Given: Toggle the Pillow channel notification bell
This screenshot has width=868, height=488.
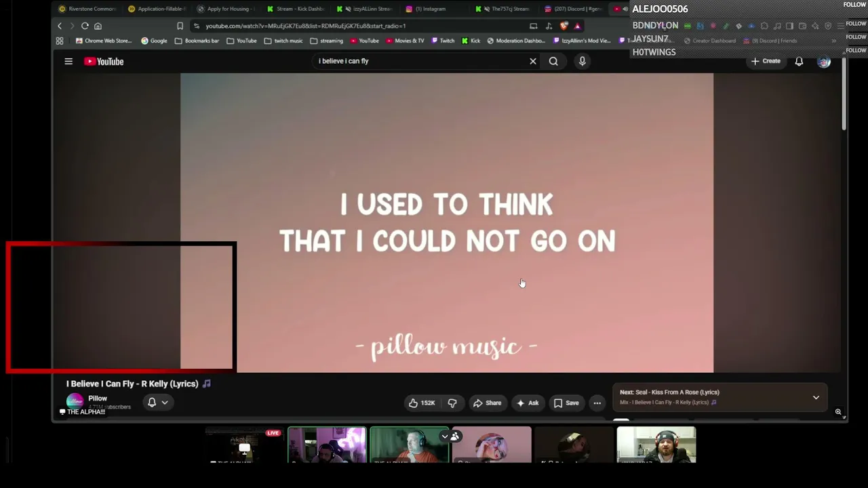Looking at the screenshot, I should (152, 403).
